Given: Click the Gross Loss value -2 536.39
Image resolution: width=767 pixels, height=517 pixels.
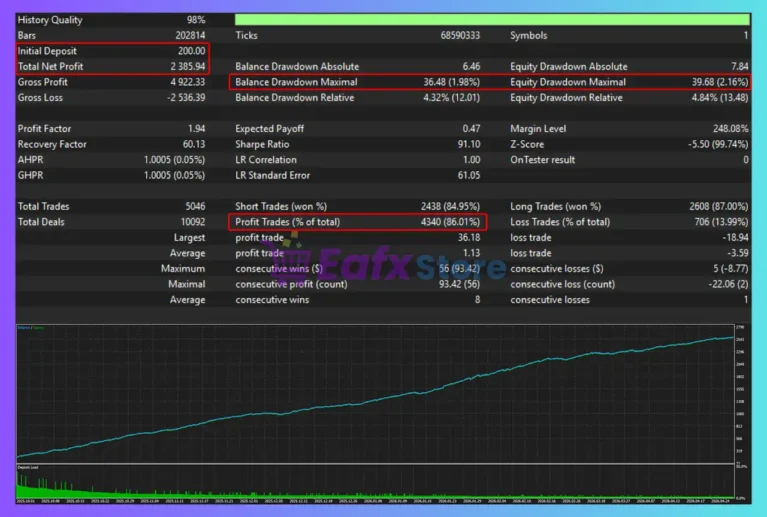Looking at the screenshot, I should [186, 98].
